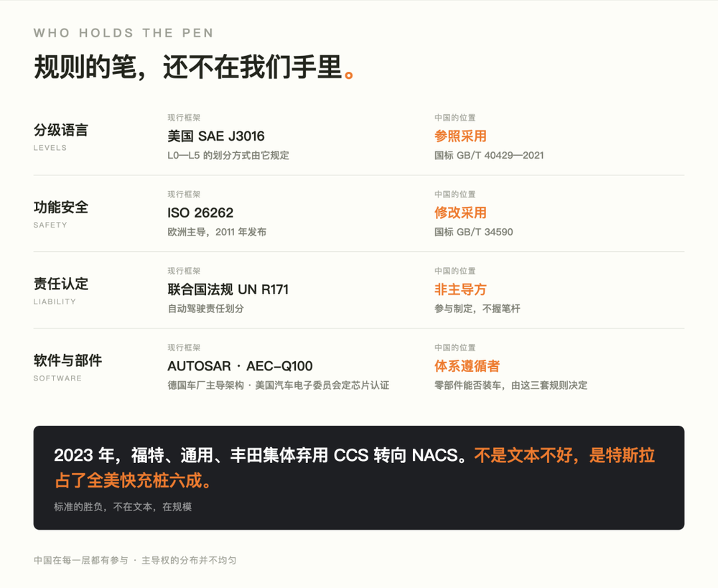Click the orange text '非主导方'
Image resolution: width=718 pixels, height=588 pixels.
(x=460, y=289)
